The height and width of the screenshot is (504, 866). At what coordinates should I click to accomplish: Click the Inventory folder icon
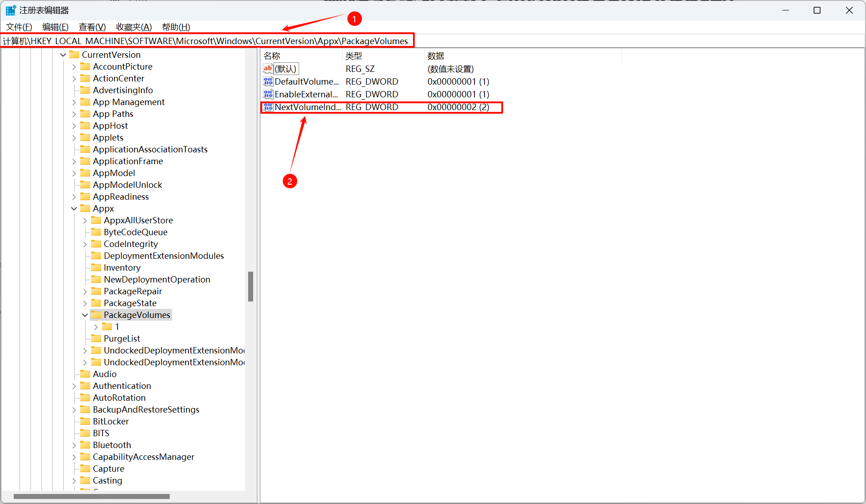[96, 267]
